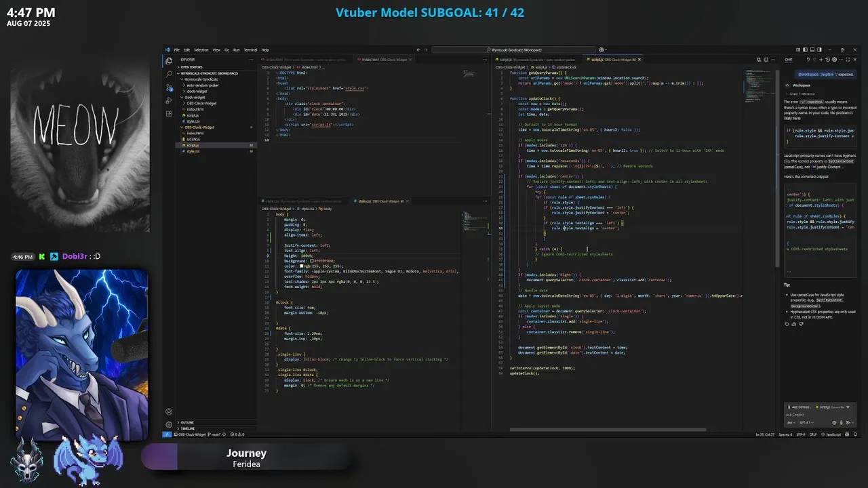Open the File menu
Image resolution: width=868 pixels, height=488 pixels.
pyautogui.click(x=176, y=49)
